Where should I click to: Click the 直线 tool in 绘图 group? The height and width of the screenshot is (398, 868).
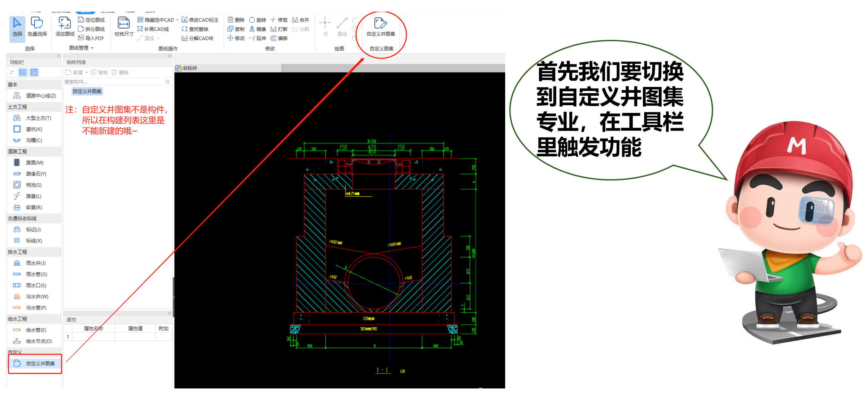[342, 27]
